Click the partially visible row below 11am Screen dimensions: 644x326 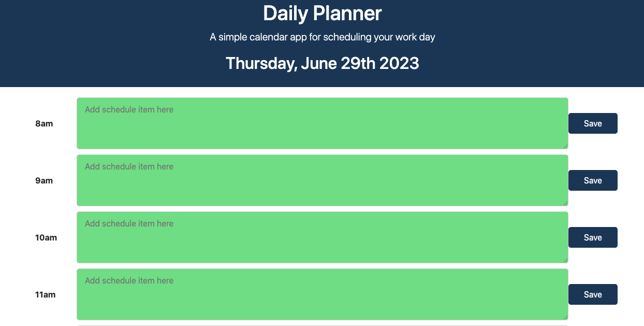coord(322,324)
